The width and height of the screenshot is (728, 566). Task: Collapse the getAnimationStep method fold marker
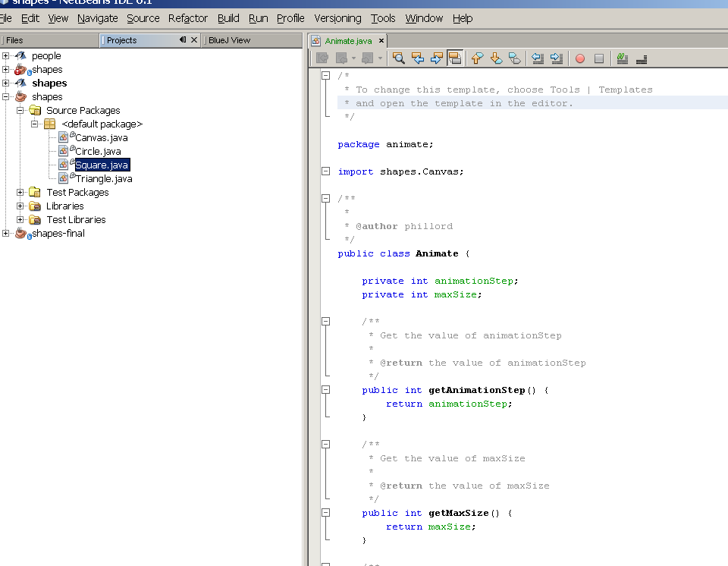pos(326,390)
